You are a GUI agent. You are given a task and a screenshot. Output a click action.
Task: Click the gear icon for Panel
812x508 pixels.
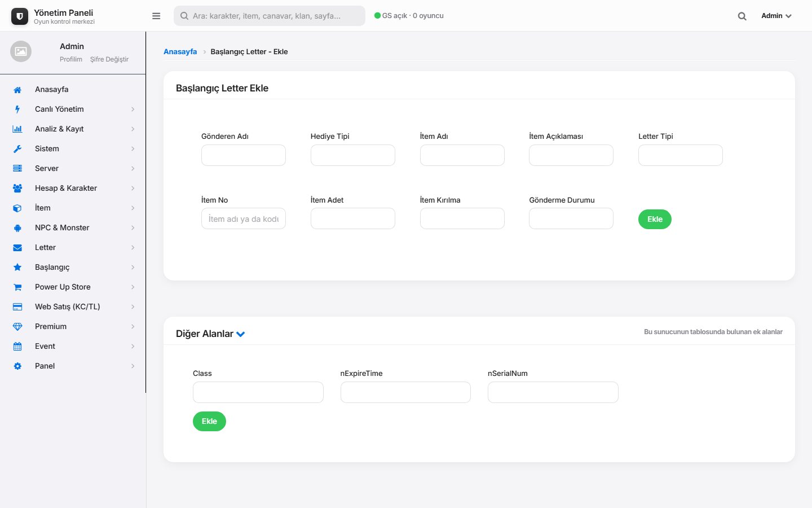tap(17, 366)
